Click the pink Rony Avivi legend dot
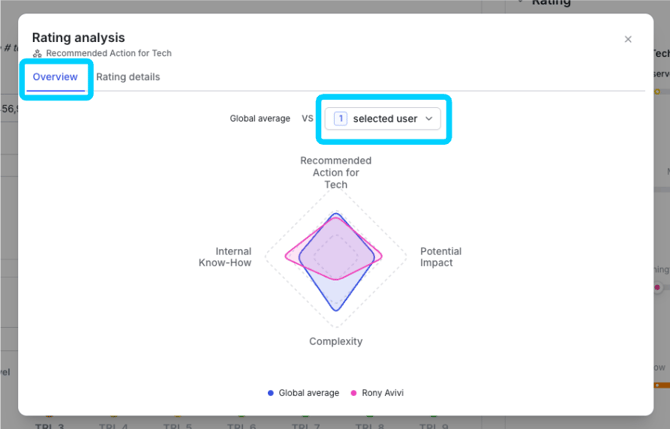 pos(353,393)
